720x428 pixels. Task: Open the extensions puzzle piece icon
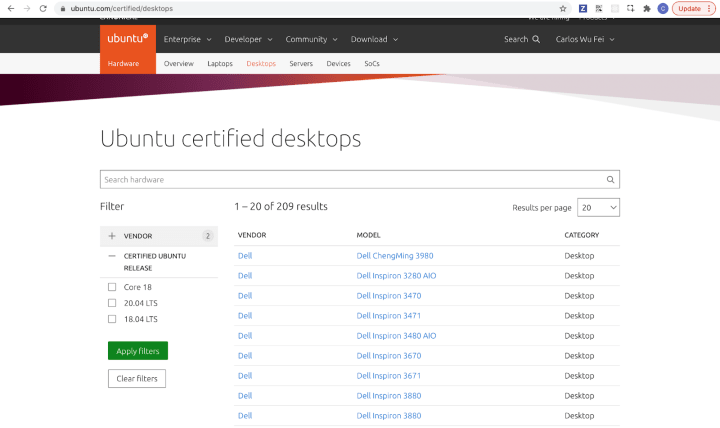647,8
